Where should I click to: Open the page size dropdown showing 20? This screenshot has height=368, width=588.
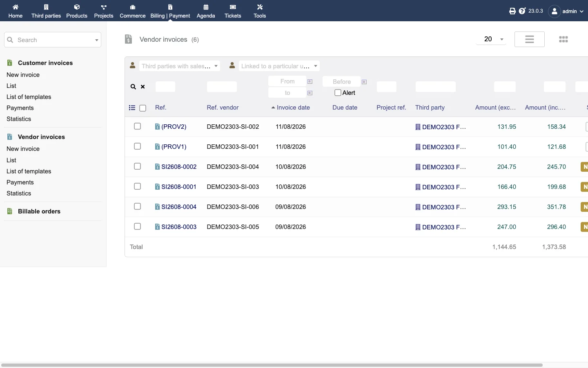491,39
